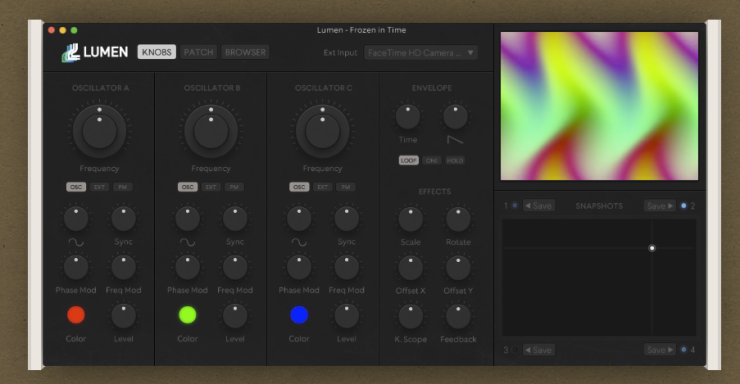
Task: Select EXT mode for Oscillator A
Action: tap(99, 187)
